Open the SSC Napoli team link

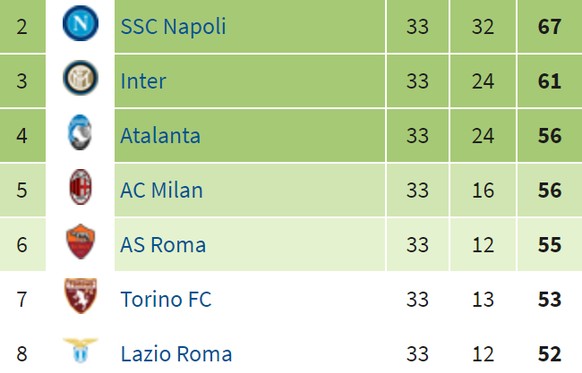click(x=173, y=26)
